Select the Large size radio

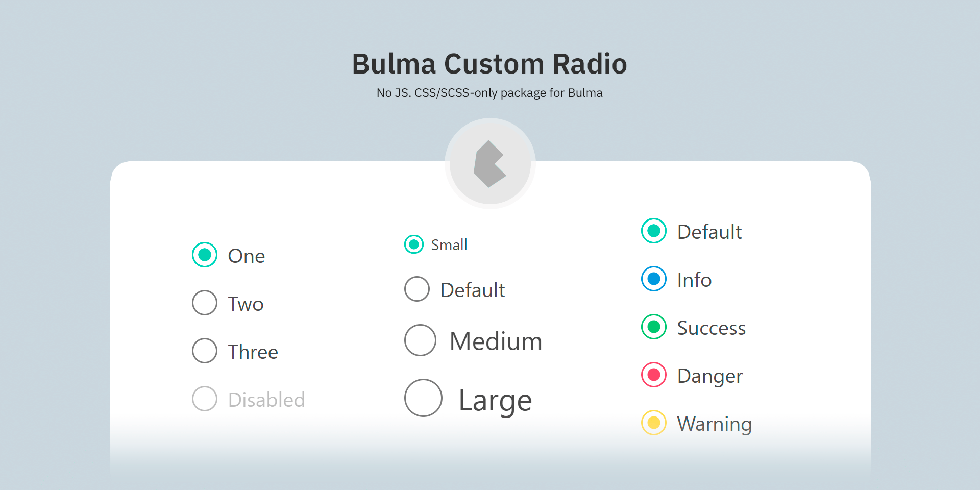click(423, 398)
